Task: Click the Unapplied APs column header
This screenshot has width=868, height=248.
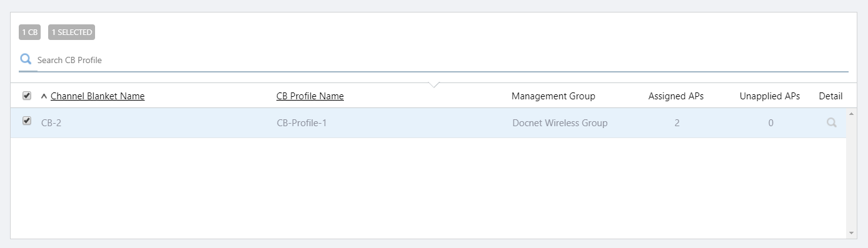Action: click(770, 96)
